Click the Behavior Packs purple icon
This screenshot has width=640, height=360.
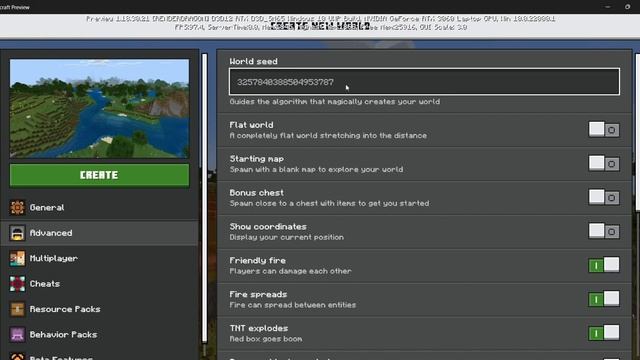[x=17, y=334]
